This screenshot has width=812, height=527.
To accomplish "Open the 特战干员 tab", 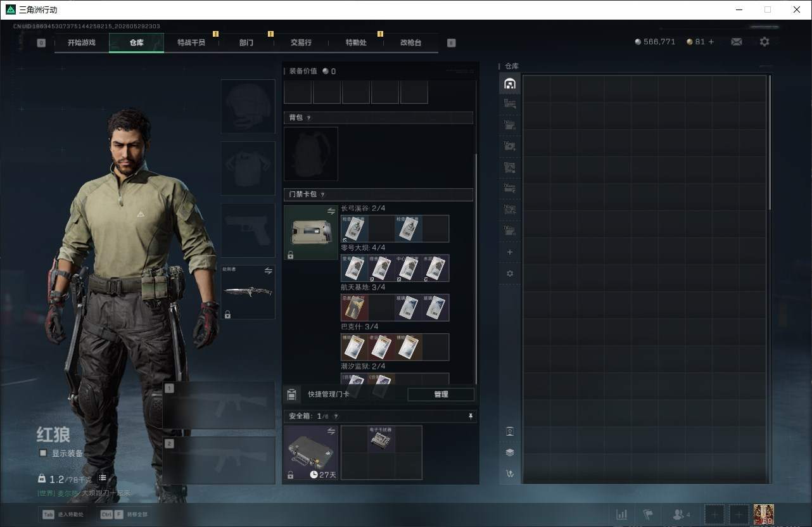I will pos(191,42).
